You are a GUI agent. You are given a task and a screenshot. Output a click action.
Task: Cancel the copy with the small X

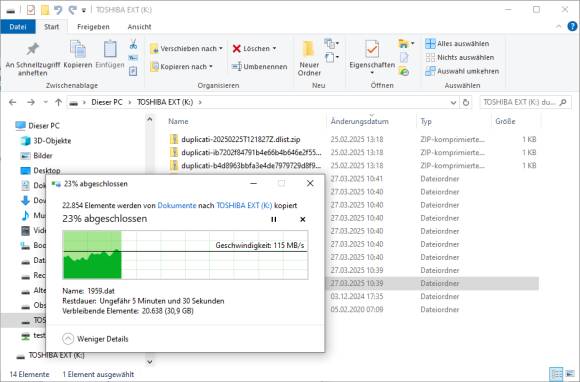(303, 219)
